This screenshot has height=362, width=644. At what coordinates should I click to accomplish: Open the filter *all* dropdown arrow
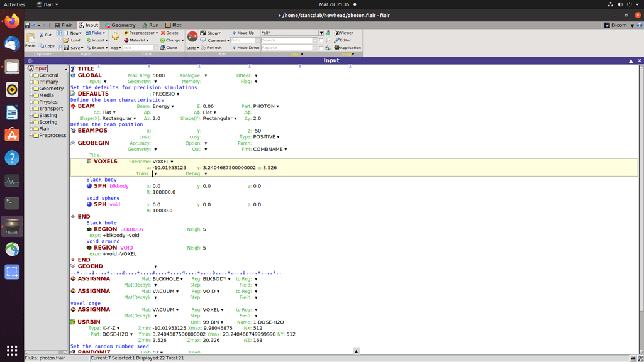click(321, 33)
